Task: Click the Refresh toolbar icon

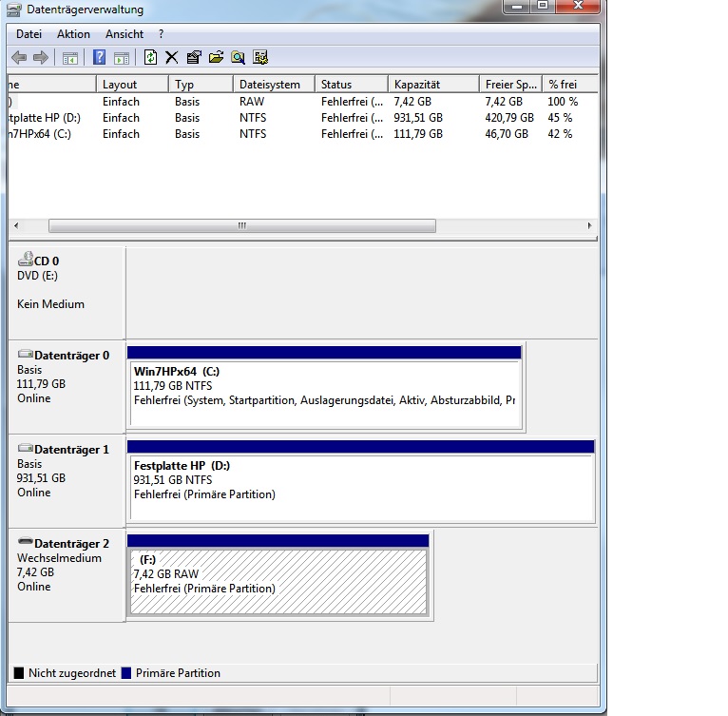Action: [x=150, y=57]
